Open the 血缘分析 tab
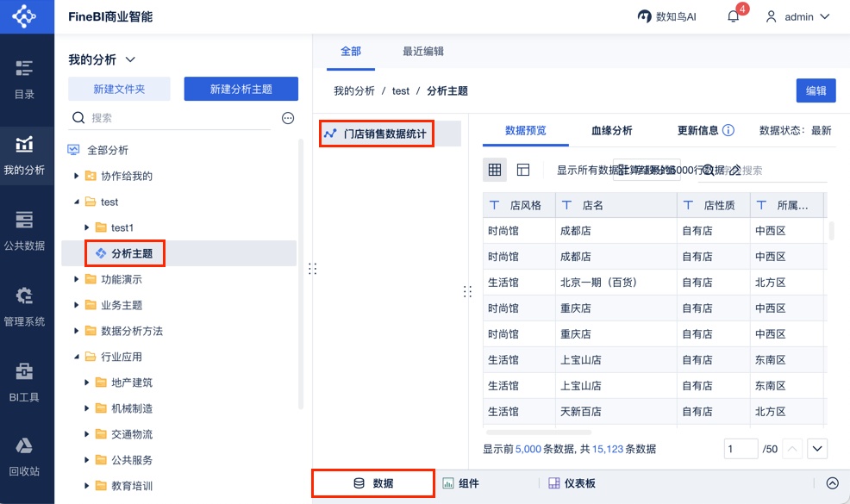 (x=612, y=131)
